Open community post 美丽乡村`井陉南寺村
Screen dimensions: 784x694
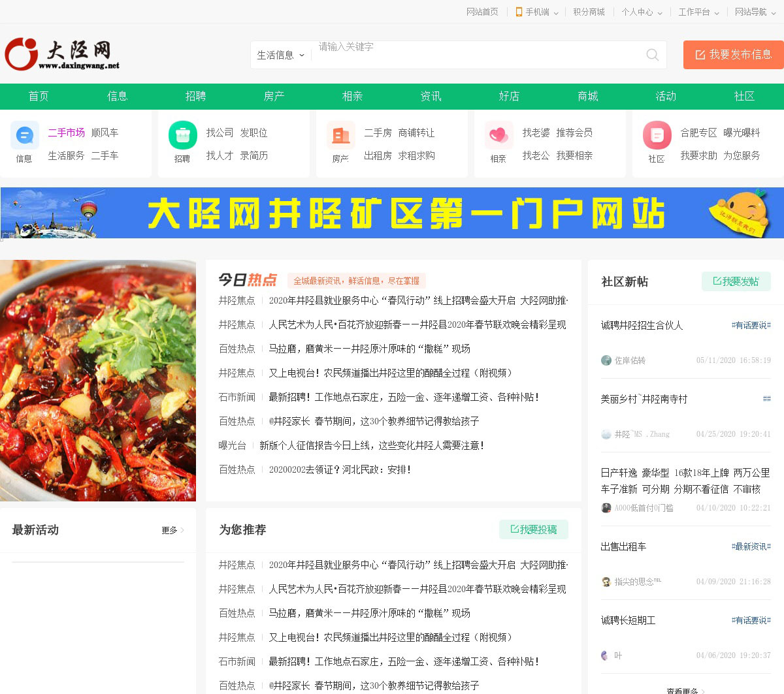tap(644, 399)
